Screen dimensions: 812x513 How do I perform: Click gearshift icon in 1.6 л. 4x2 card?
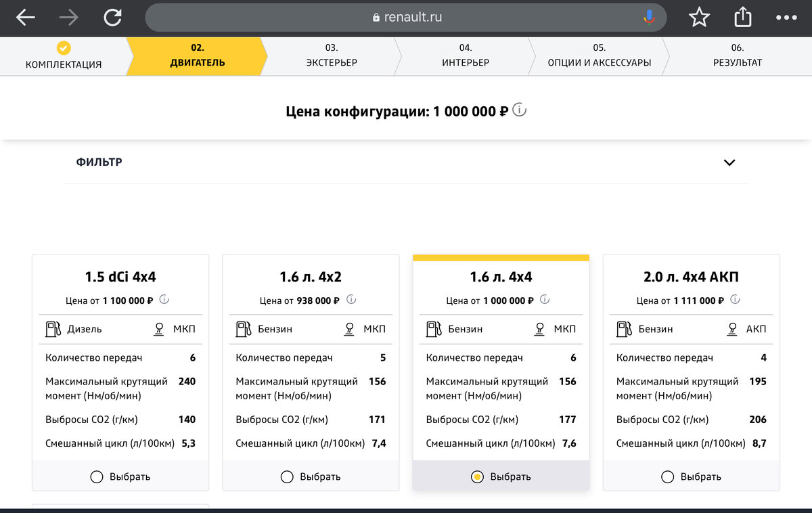pyautogui.click(x=350, y=329)
